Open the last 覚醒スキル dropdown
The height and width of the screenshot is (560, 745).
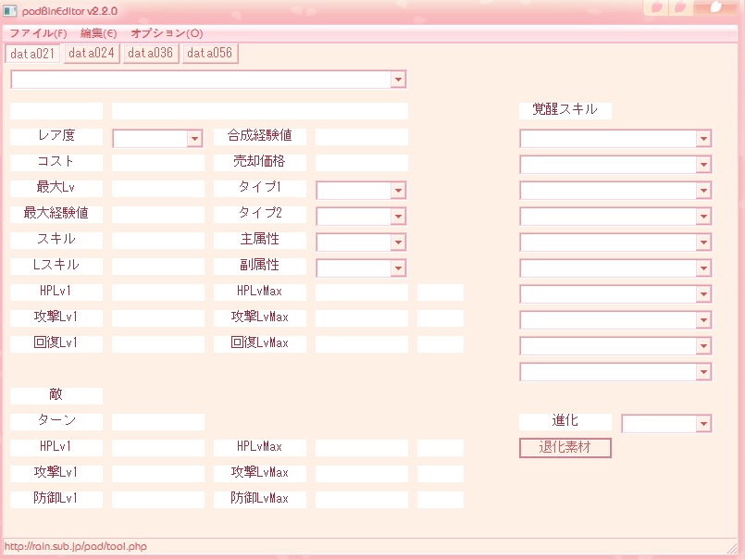point(615,372)
